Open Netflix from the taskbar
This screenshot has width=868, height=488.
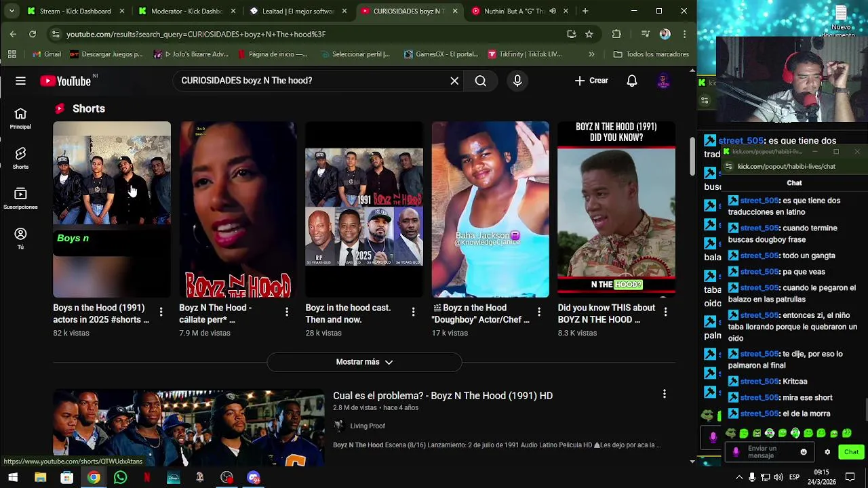tap(146, 478)
